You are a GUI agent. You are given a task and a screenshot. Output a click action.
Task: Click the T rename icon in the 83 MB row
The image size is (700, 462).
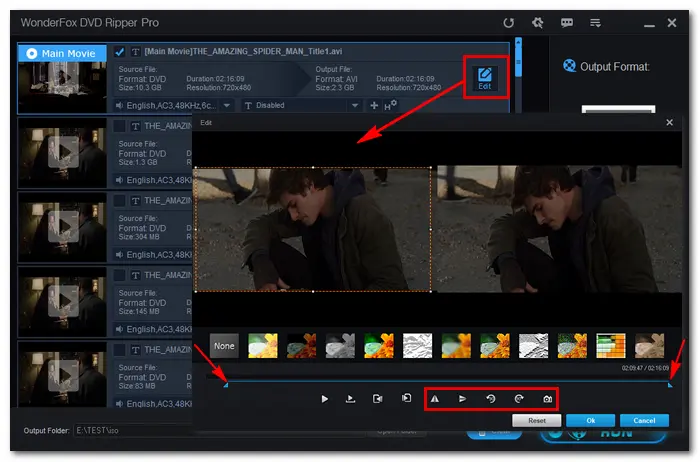click(135, 350)
